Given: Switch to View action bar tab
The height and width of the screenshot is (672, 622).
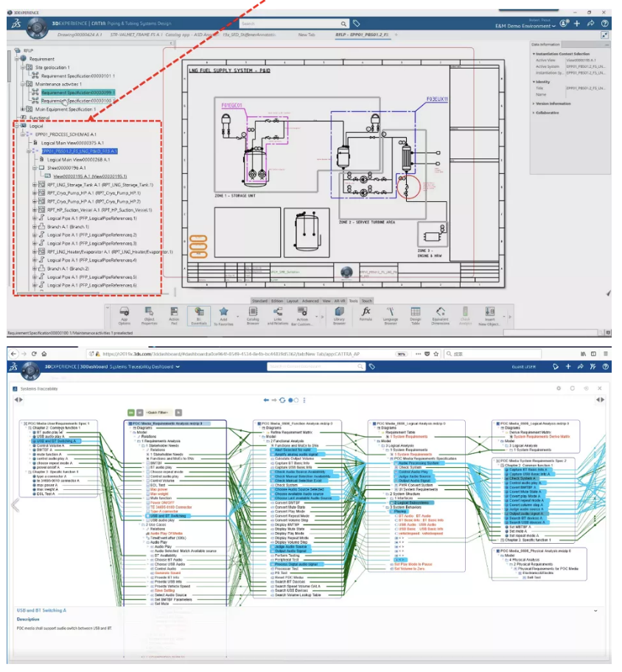Looking at the screenshot, I should [326, 301].
